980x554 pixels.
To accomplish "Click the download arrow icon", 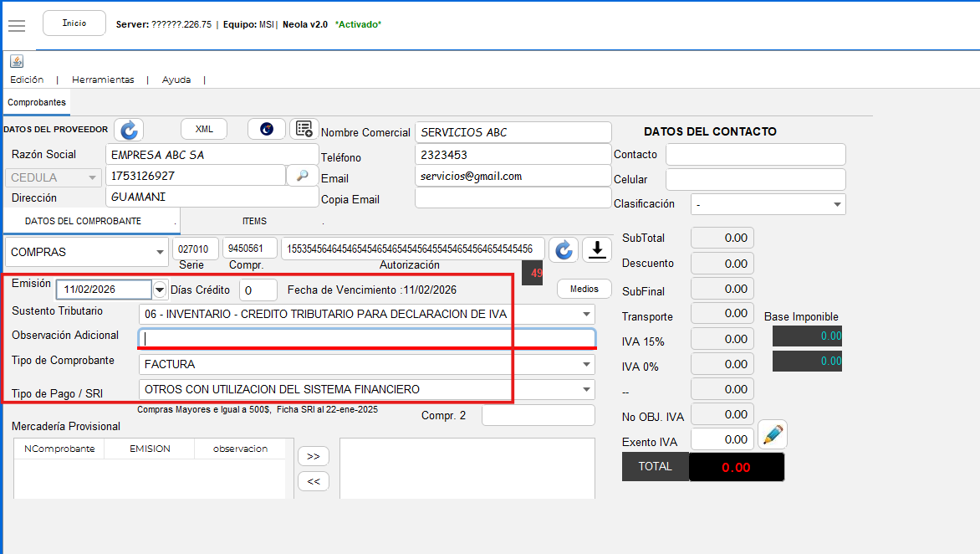I will tap(597, 249).
